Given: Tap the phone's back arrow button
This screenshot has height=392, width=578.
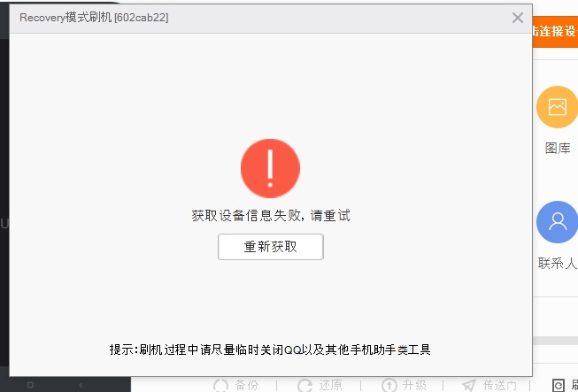Looking at the screenshot, I should tap(81, 385).
